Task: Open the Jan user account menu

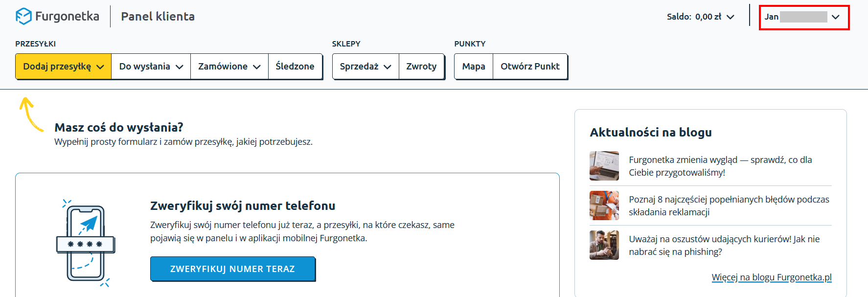Action: pos(803,17)
